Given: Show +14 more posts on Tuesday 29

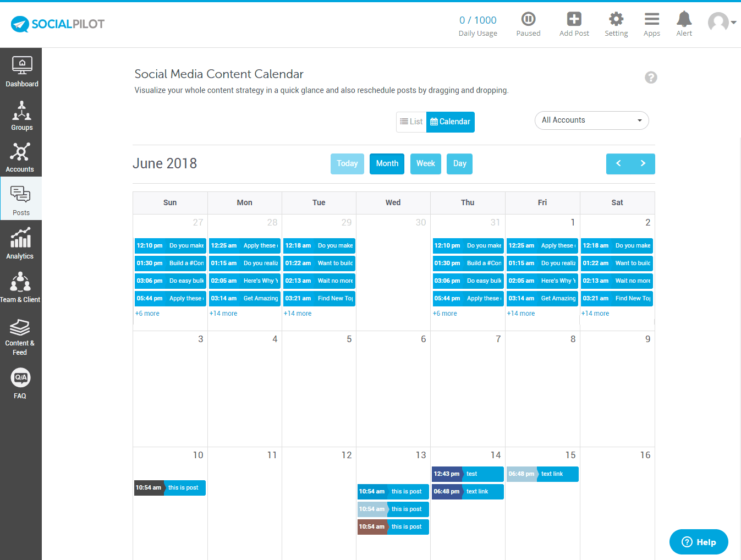Looking at the screenshot, I should coord(298,314).
